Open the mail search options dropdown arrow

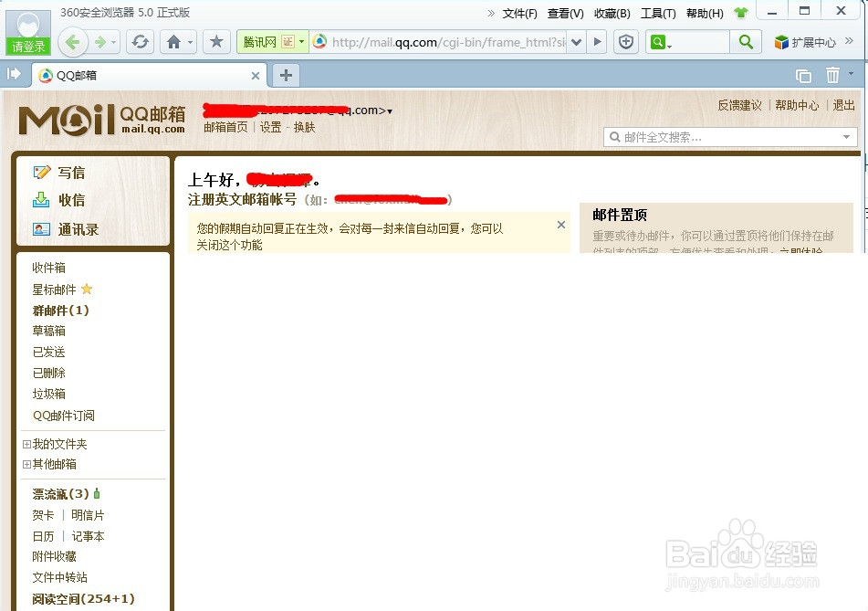point(846,137)
